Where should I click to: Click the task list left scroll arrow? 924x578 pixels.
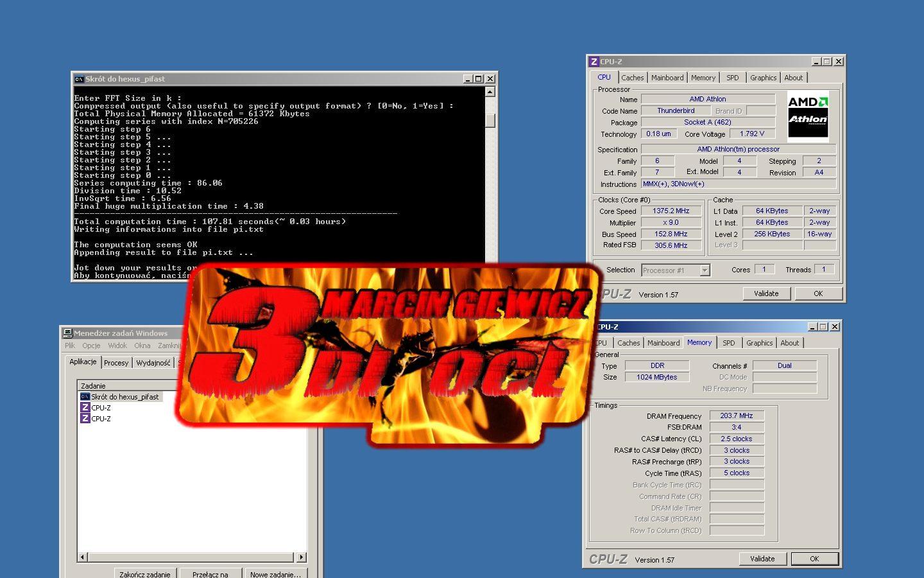tap(83, 557)
